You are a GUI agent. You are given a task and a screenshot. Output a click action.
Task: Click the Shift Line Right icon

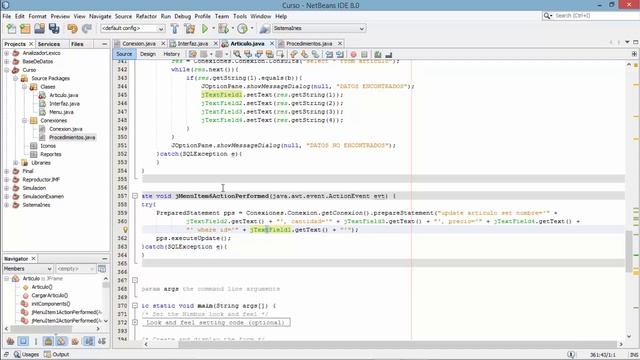340,54
